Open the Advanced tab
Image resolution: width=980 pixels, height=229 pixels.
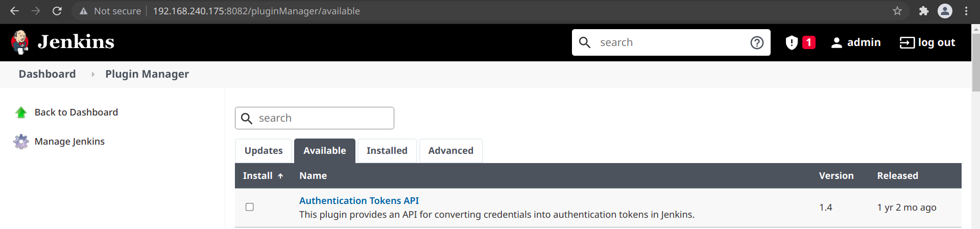click(x=451, y=151)
